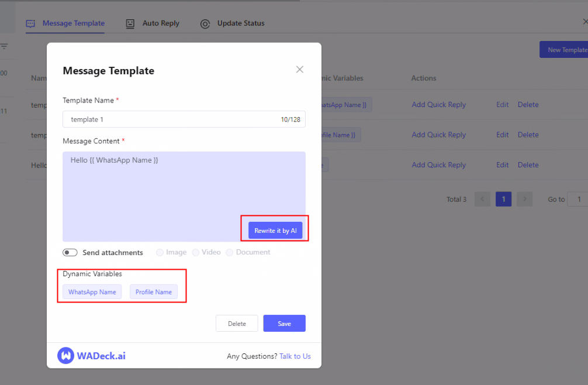Select the Image radio button
588x385 pixels.
click(160, 253)
